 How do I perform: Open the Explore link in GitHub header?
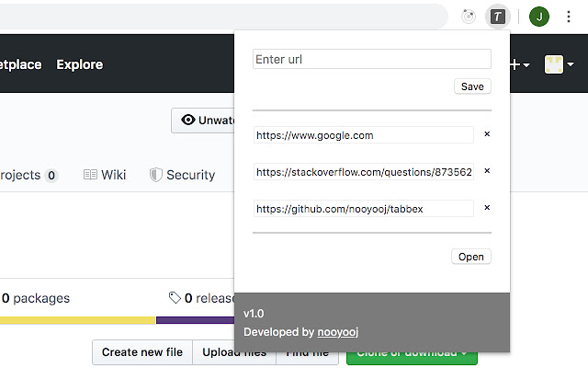(80, 64)
